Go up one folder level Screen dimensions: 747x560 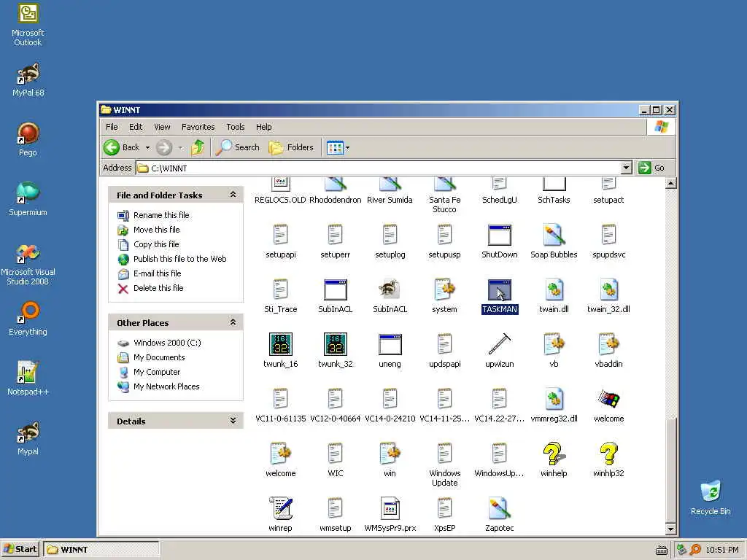tap(198, 147)
